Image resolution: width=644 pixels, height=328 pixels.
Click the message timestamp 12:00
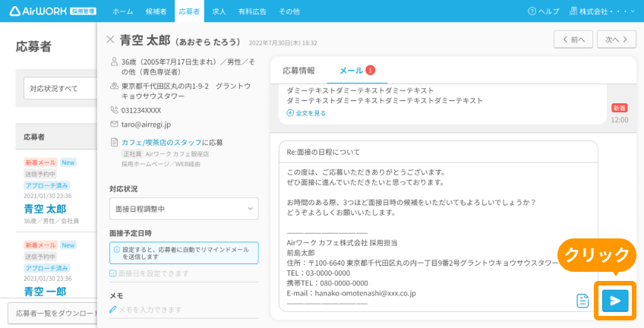pyautogui.click(x=620, y=120)
